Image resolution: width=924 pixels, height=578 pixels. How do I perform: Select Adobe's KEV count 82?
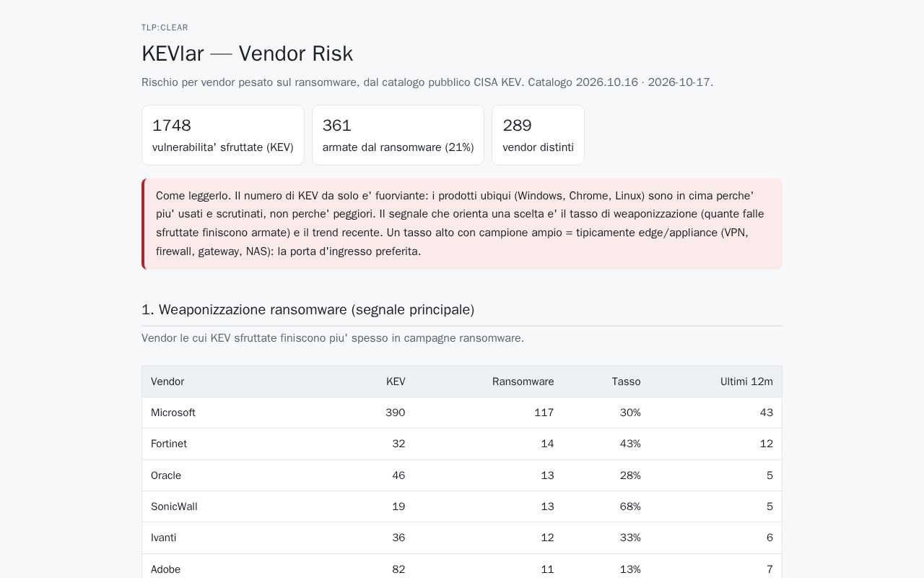pos(398,569)
